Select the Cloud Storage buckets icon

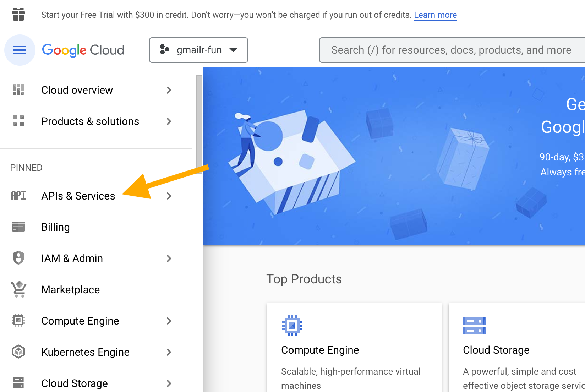[x=18, y=383]
